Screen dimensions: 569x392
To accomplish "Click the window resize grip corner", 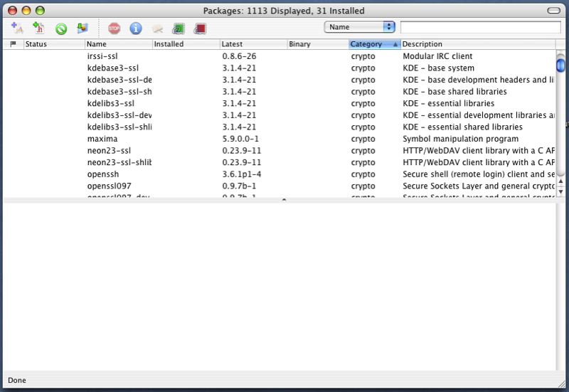I will click(x=561, y=383).
